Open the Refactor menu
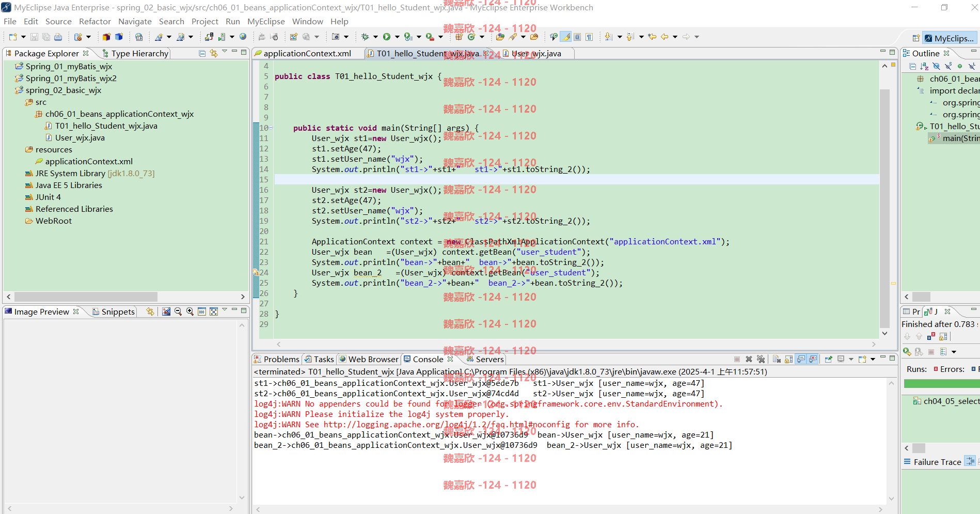This screenshot has width=980, height=514. click(x=94, y=21)
